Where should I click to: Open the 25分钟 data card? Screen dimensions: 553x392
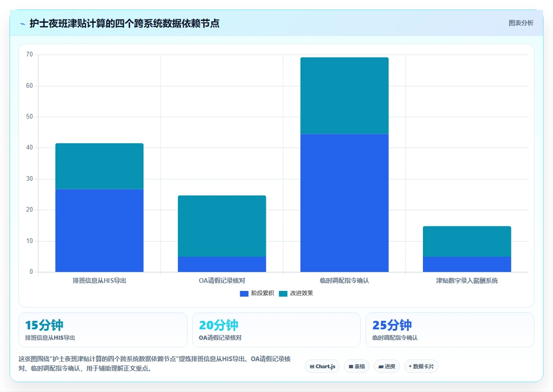450,330
